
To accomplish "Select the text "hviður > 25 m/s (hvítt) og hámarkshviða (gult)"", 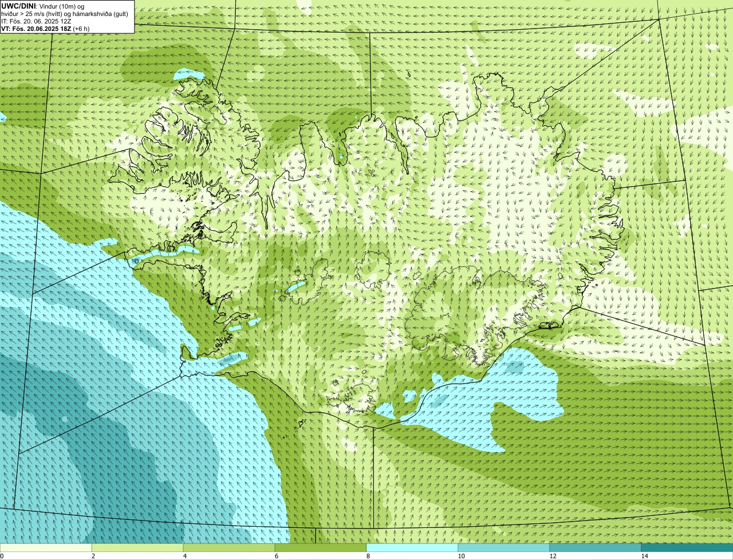I will pos(65,14).
